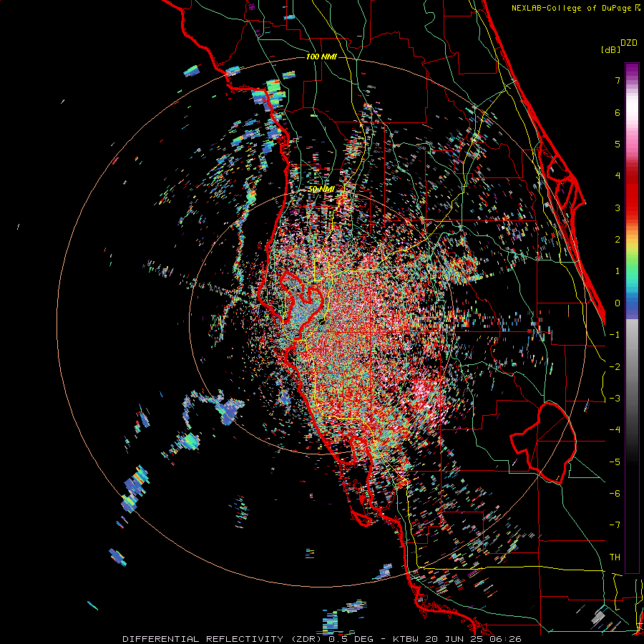The height and width of the screenshot is (644, 644).
Task: Click the 50 NMI range ring label
Action: pos(321,190)
